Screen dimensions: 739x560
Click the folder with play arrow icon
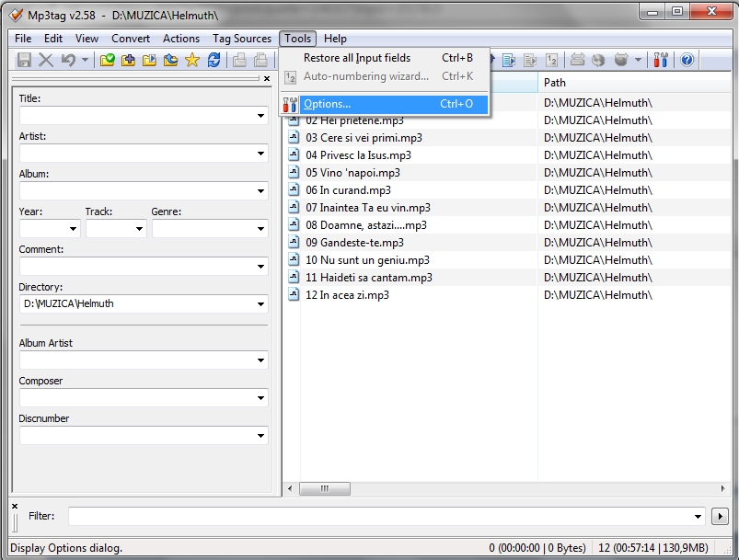point(150,60)
